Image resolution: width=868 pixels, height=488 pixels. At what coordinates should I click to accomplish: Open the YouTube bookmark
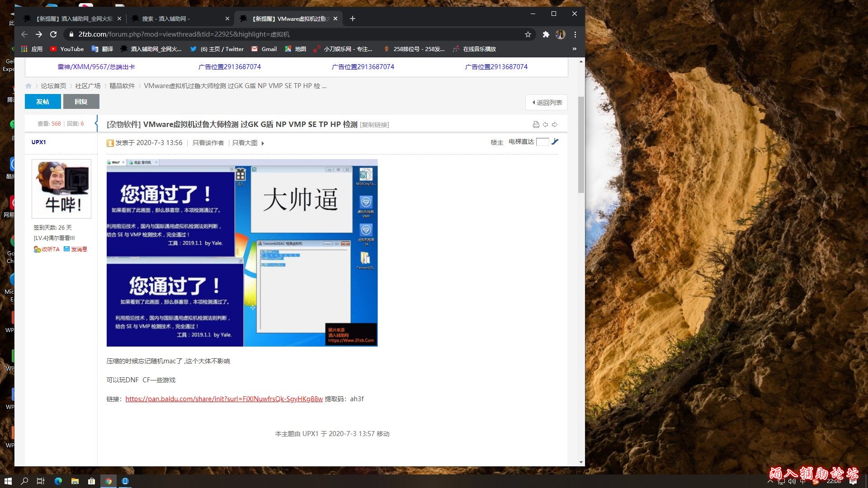[x=67, y=49]
